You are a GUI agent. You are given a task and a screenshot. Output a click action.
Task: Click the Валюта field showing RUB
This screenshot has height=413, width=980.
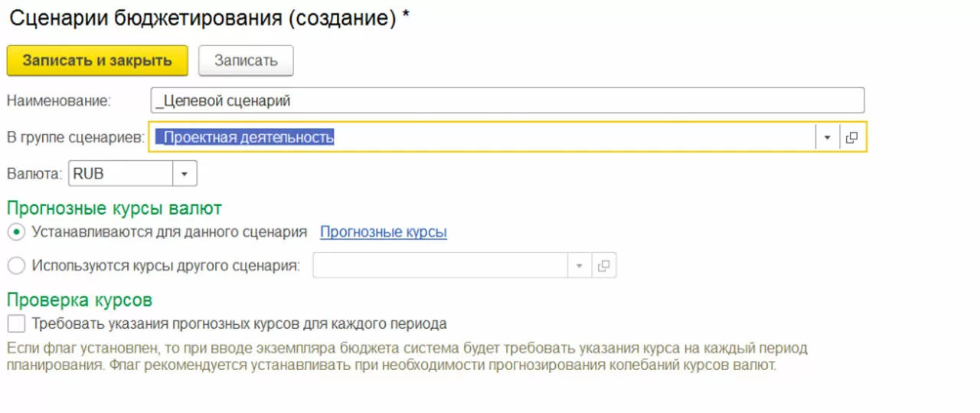(120, 174)
